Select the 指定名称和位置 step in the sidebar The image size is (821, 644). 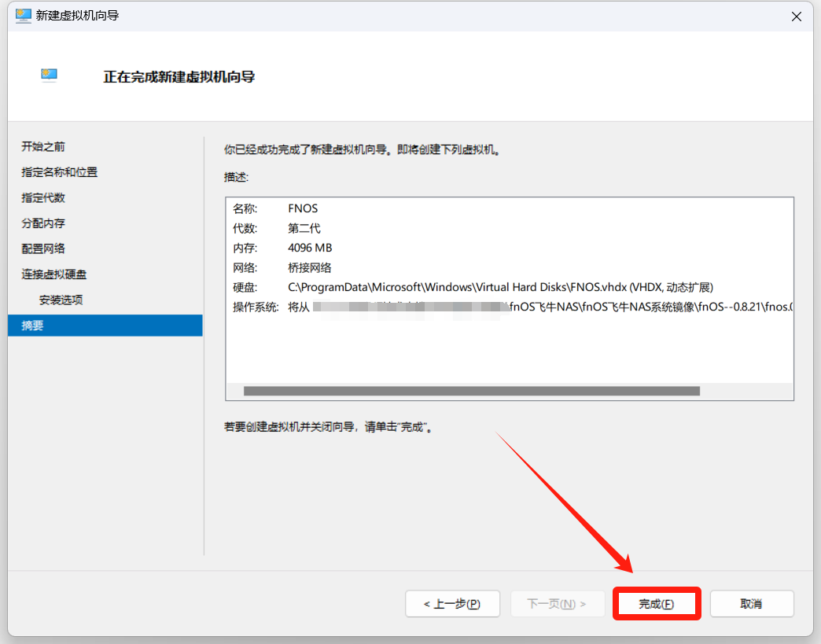click(60, 172)
